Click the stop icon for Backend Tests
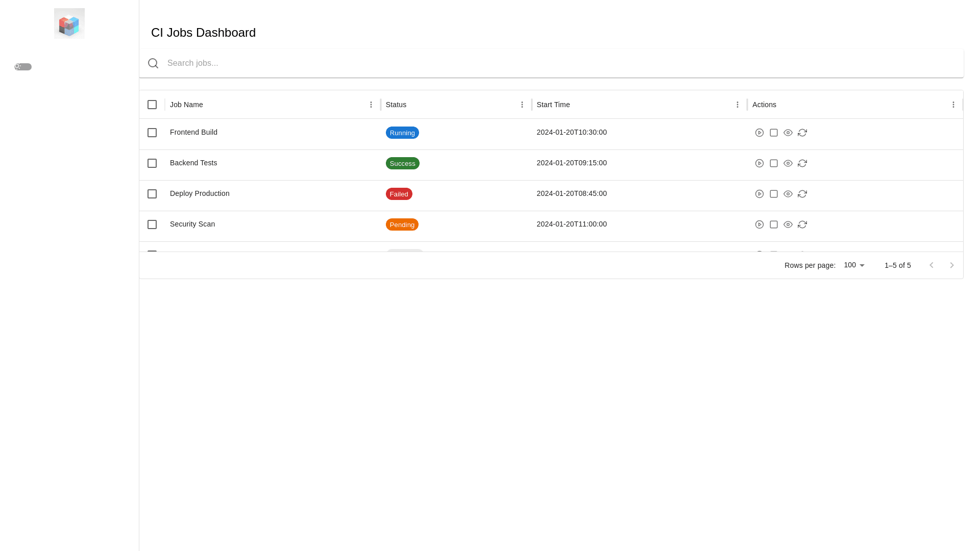 coord(774,163)
